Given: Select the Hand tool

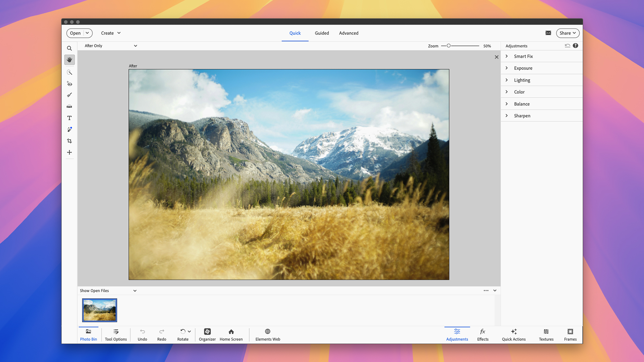Looking at the screenshot, I should click(69, 60).
